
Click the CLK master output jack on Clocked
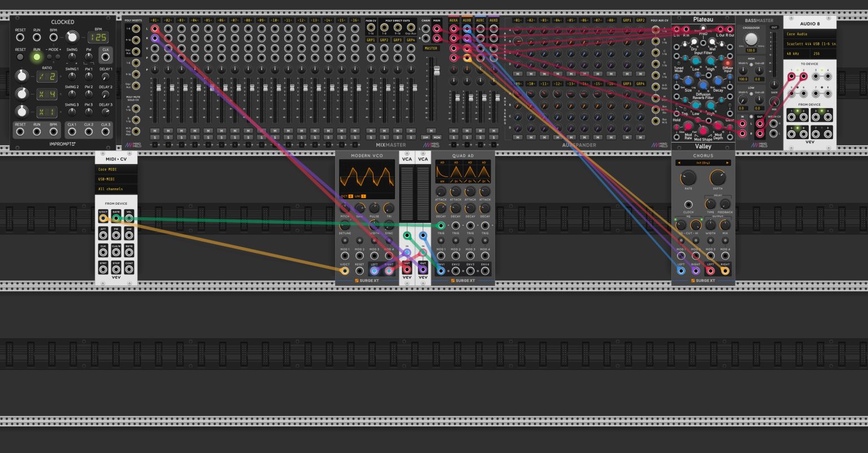click(x=106, y=57)
